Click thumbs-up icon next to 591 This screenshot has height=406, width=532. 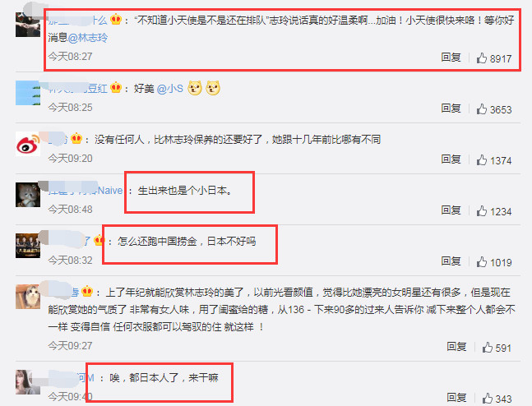(x=488, y=348)
